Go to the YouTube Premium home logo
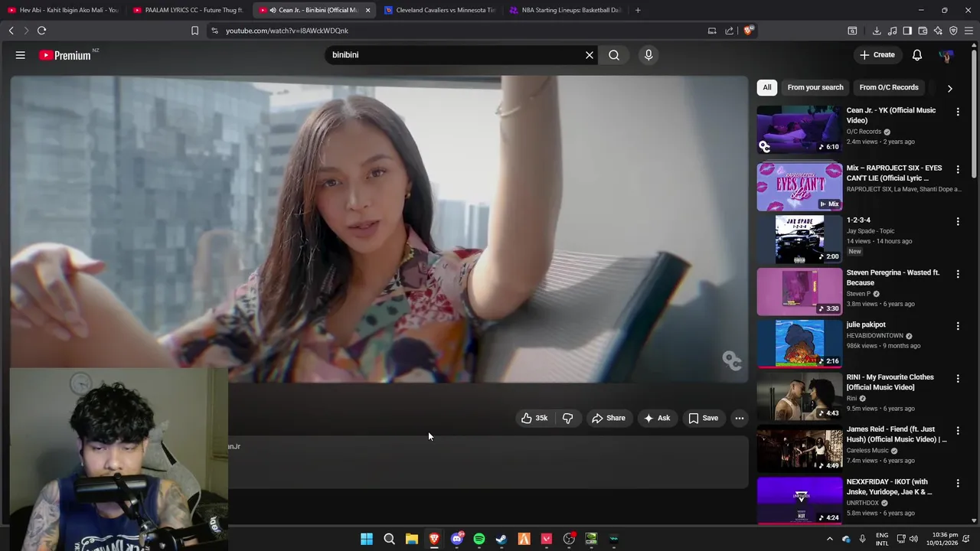Viewport: 980px width, 551px height. [x=65, y=55]
